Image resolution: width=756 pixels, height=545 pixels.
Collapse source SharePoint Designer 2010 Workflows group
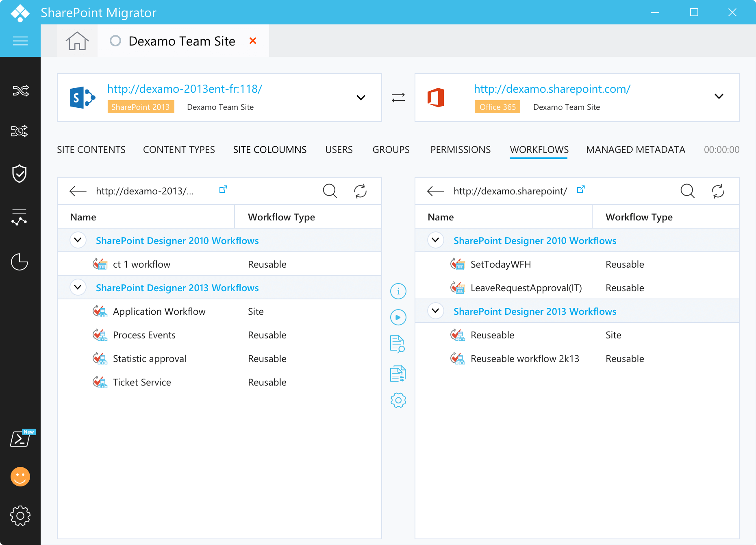pyautogui.click(x=78, y=240)
